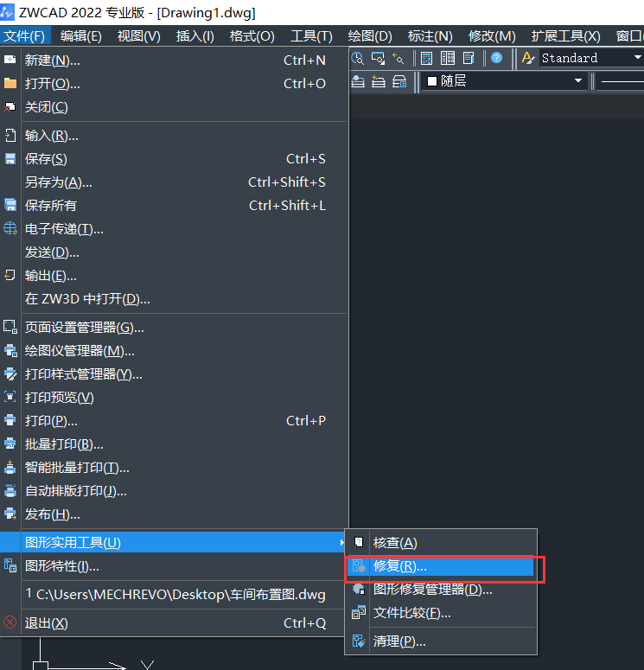The width and height of the screenshot is (644, 670).
Task: Open recent file 车间布置图.dwg
Action: pos(173,595)
